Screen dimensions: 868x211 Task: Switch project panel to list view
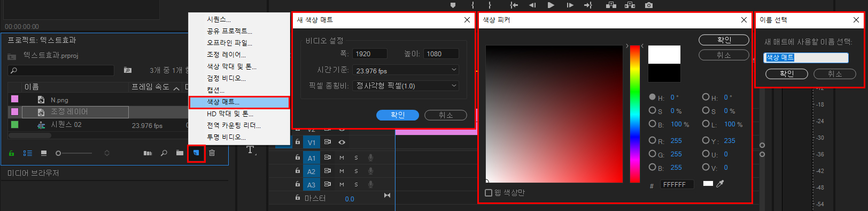pyautogui.click(x=28, y=153)
